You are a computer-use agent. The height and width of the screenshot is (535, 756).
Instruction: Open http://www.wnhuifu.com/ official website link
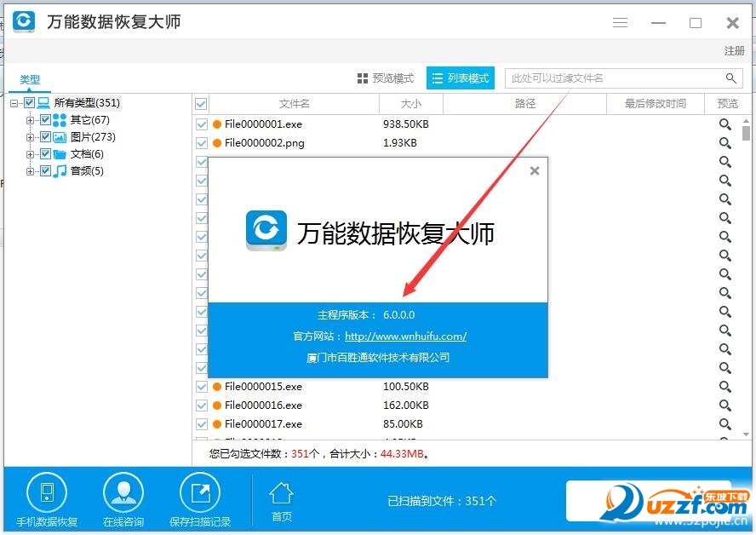tap(405, 337)
